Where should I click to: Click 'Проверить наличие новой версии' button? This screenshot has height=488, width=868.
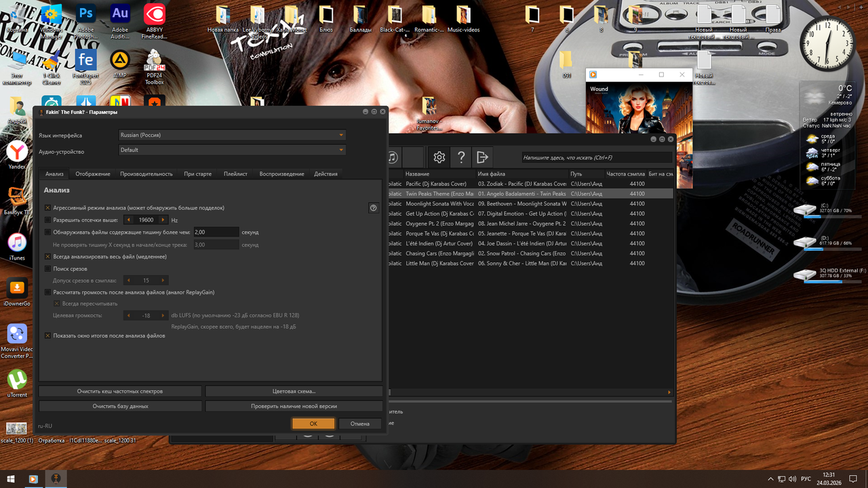[294, 406]
